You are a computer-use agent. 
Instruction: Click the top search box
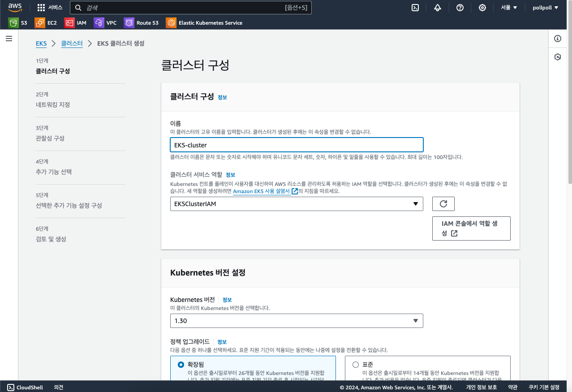coord(191,8)
